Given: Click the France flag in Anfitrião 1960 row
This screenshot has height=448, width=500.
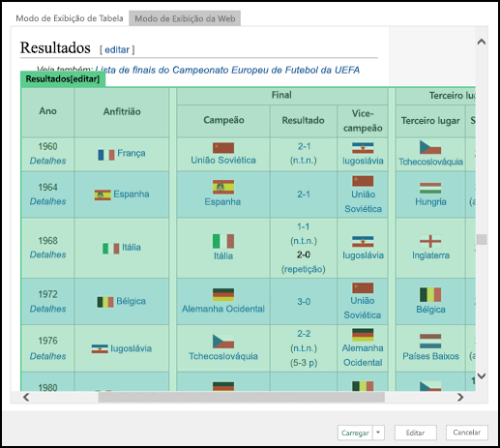Looking at the screenshot, I should [106, 155].
